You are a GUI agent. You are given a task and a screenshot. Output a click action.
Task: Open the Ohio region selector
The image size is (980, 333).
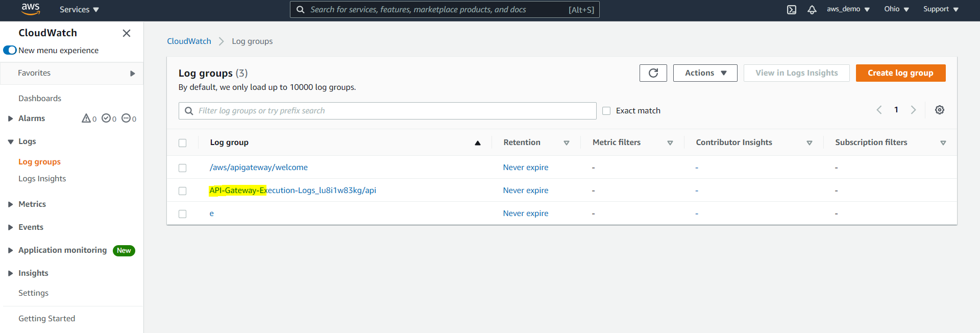pos(897,9)
